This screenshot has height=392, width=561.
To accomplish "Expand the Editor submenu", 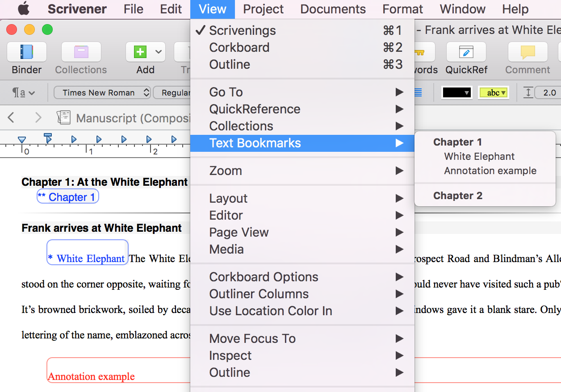I will coord(302,215).
